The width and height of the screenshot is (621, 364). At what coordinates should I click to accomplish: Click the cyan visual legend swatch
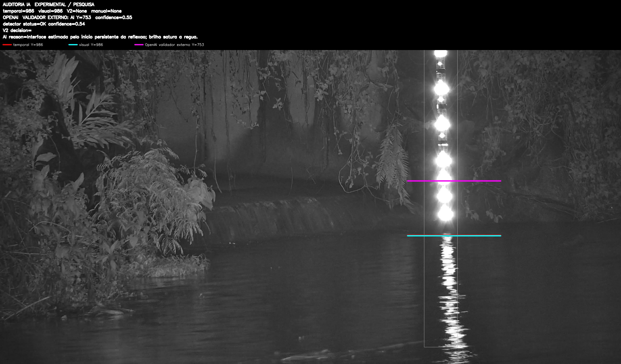point(73,45)
